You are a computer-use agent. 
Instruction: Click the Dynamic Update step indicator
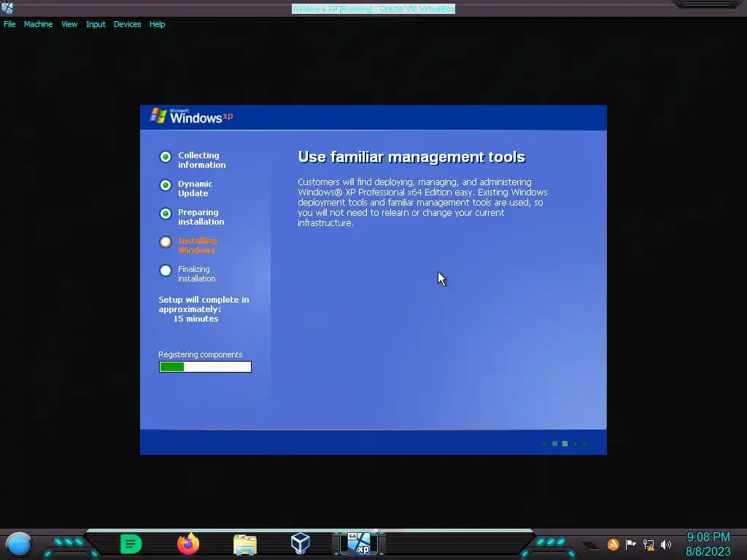(166, 185)
